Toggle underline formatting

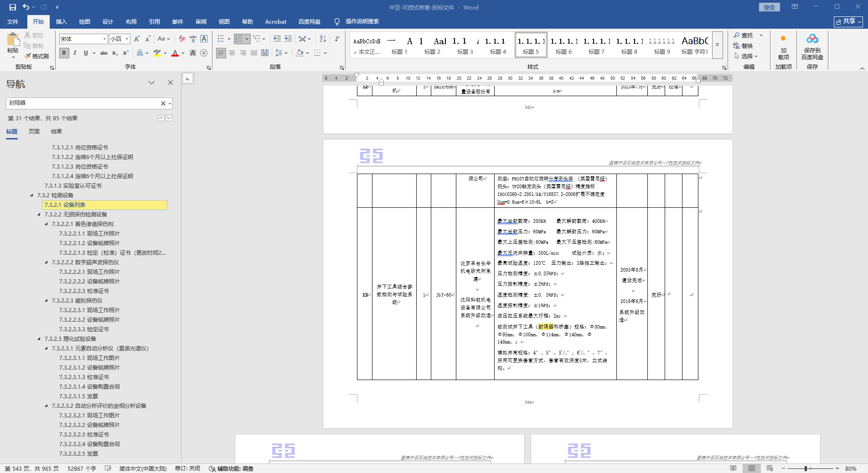click(86, 53)
